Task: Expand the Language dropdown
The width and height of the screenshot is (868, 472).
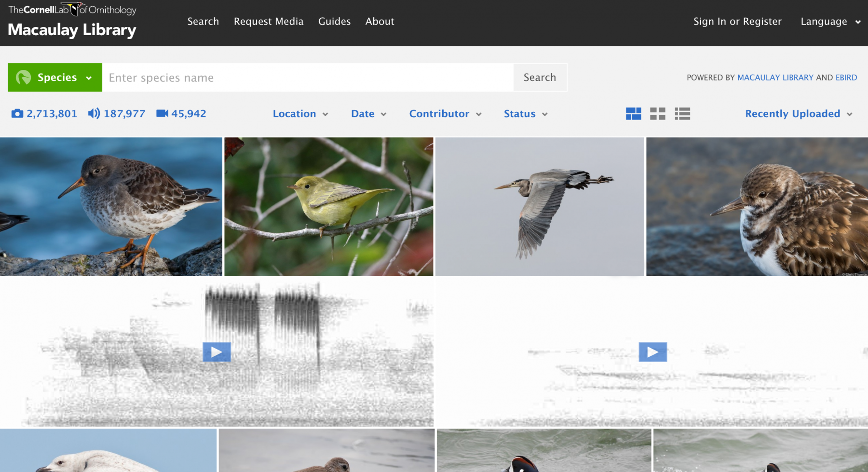Action: pos(830,22)
